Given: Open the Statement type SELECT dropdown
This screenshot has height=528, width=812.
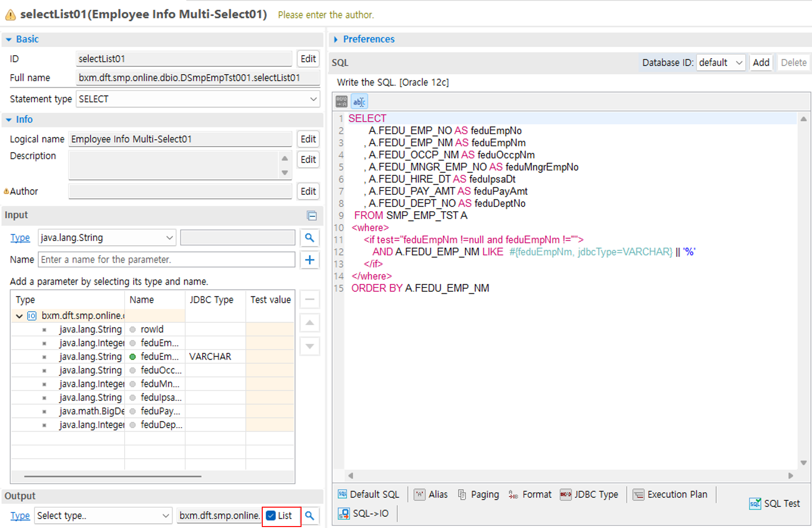Looking at the screenshot, I should point(197,99).
